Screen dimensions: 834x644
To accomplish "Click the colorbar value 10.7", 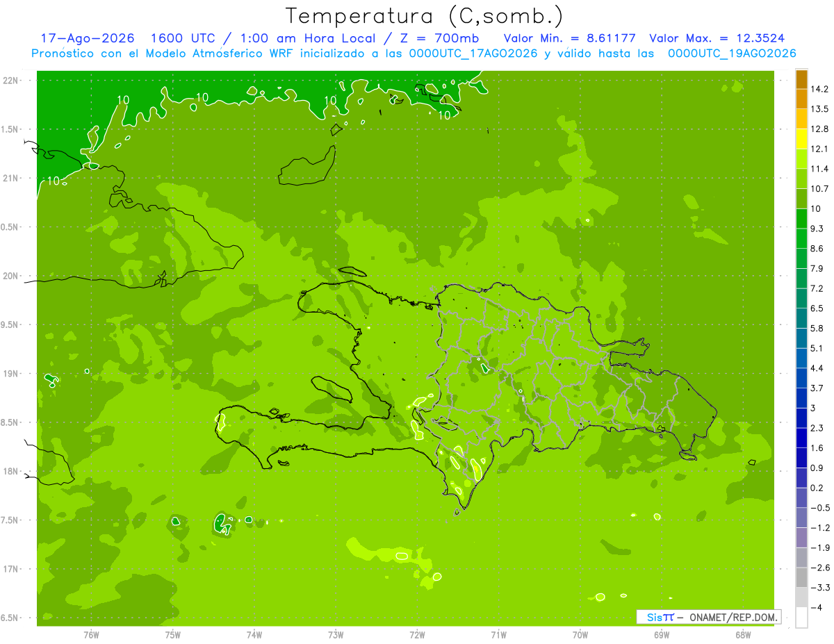I will click(x=819, y=189).
